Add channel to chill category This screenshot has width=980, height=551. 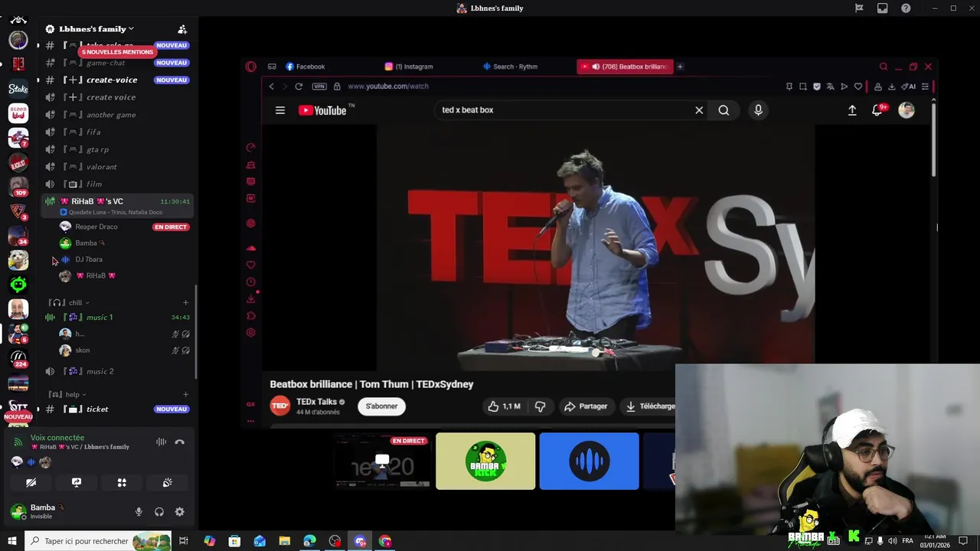pyautogui.click(x=185, y=302)
